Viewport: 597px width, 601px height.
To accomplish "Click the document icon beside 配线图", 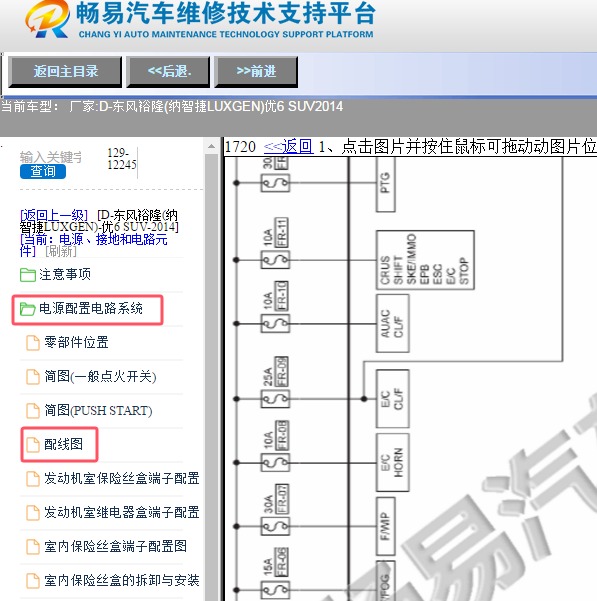I will (x=33, y=445).
